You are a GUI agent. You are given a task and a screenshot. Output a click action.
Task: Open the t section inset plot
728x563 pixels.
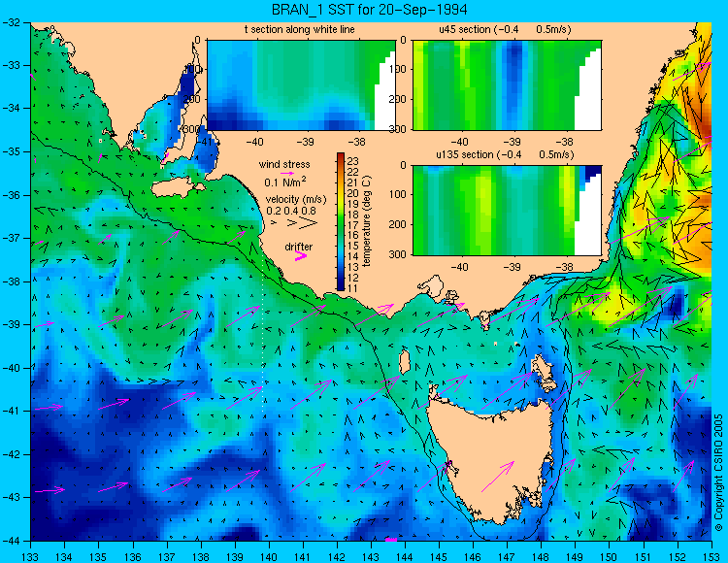(301, 85)
